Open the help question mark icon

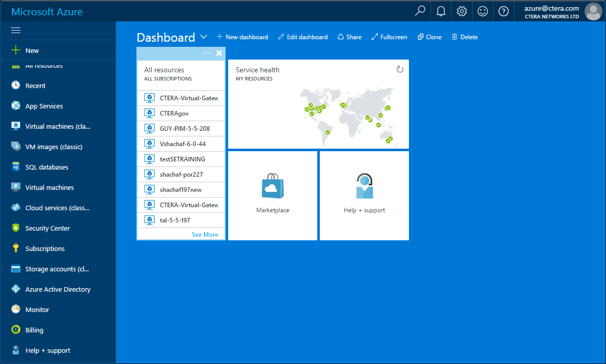click(x=504, y=11)
